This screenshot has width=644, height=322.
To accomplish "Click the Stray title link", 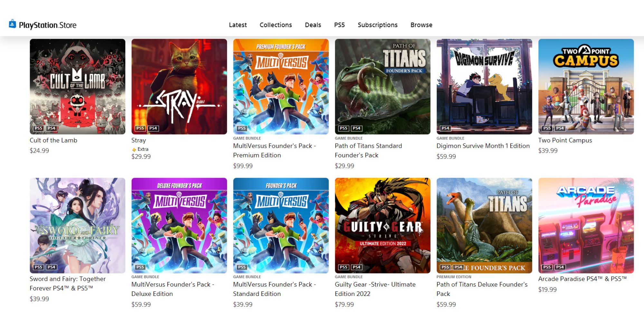I will (x=139, y=140).
